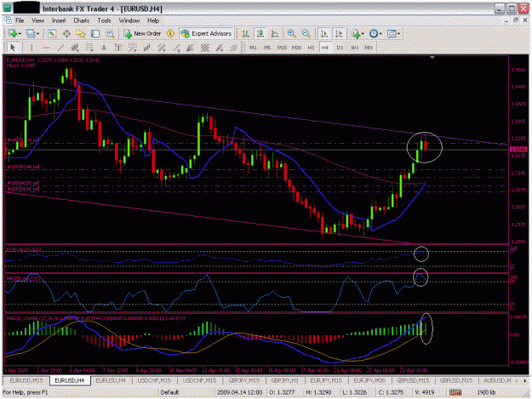The image size is (532, 399).
Task: Toggle chart Auto Scroll
Action: tap(324, 33)
